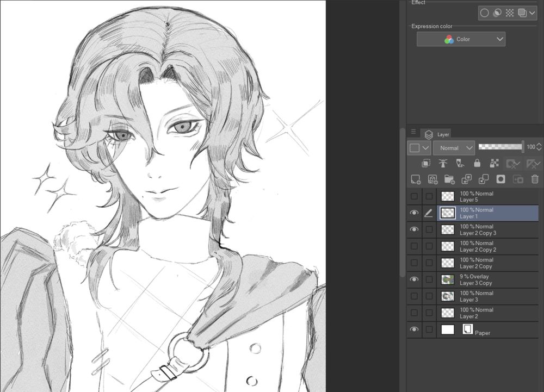Click Layer 2 Copy 3 second column checkbox
The width and height of the screenshot is (544, 392).
pos(429,229)
